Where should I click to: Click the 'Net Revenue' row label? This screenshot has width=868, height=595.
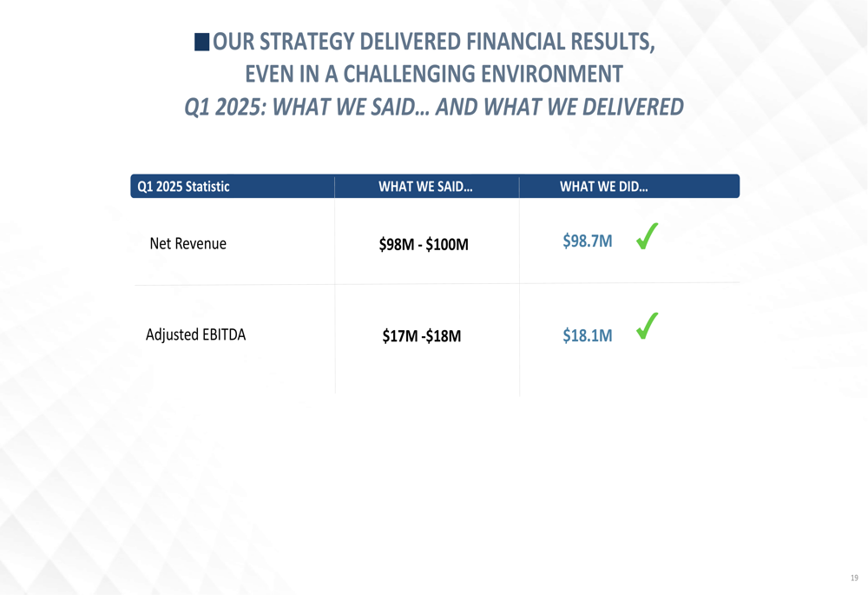[x=188, y=244]
